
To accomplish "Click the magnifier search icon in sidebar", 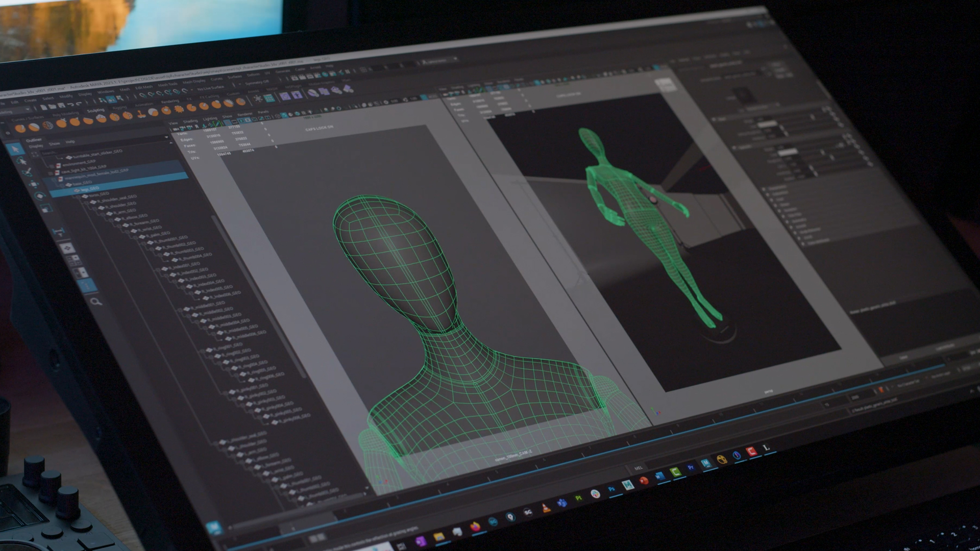I will point(95,302).
